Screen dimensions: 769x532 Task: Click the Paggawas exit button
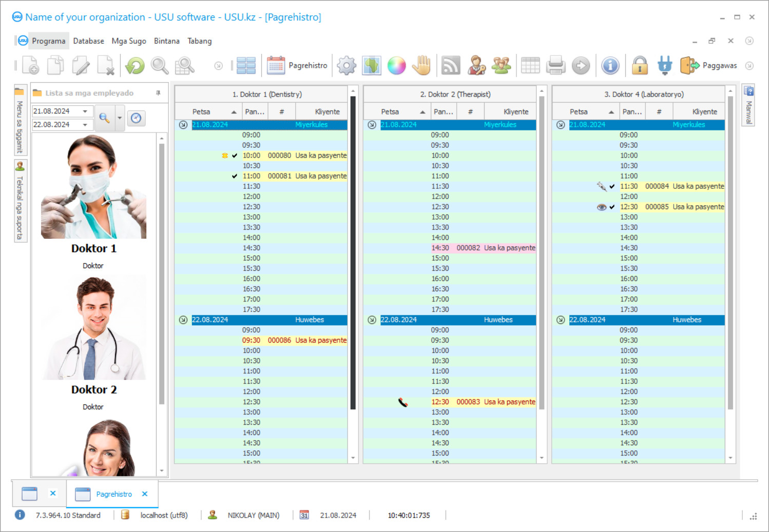point(710,66)
